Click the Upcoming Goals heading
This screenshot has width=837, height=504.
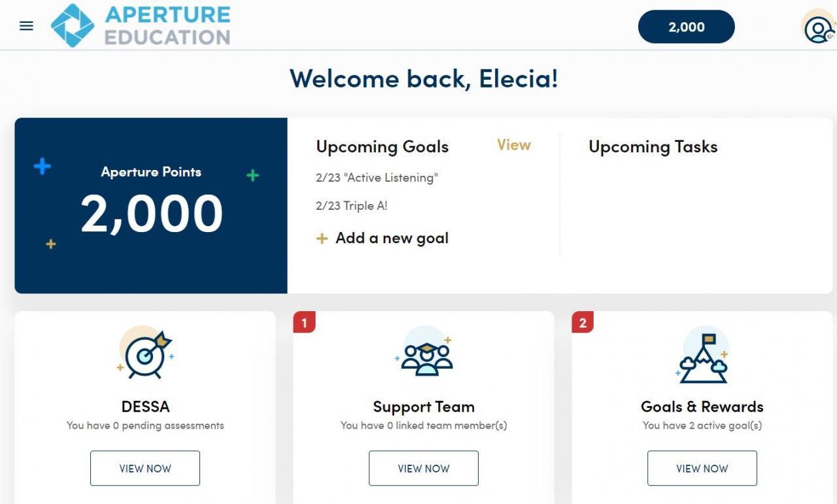(382, 147)
